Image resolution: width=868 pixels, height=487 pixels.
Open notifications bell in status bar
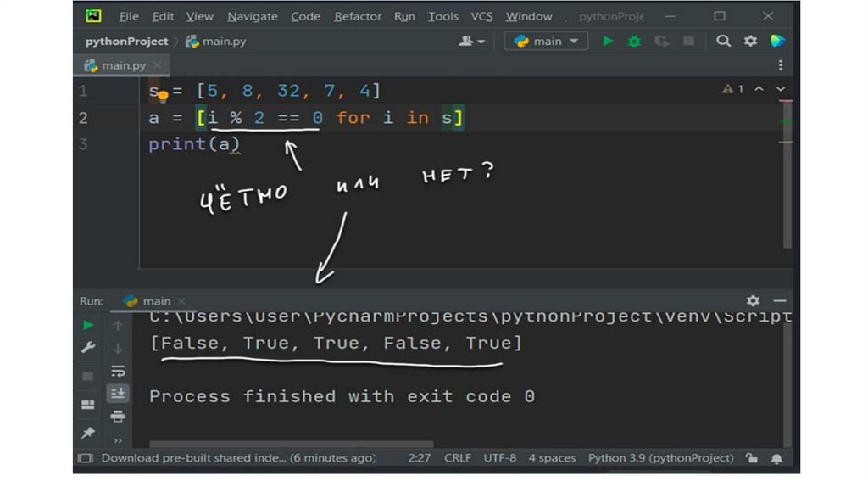tap(776, 459)
